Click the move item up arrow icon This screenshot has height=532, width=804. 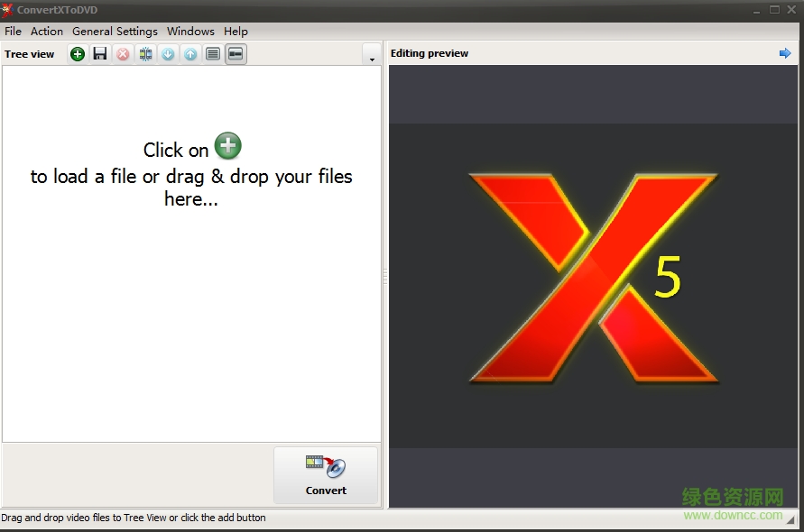(x=190, y=53)
